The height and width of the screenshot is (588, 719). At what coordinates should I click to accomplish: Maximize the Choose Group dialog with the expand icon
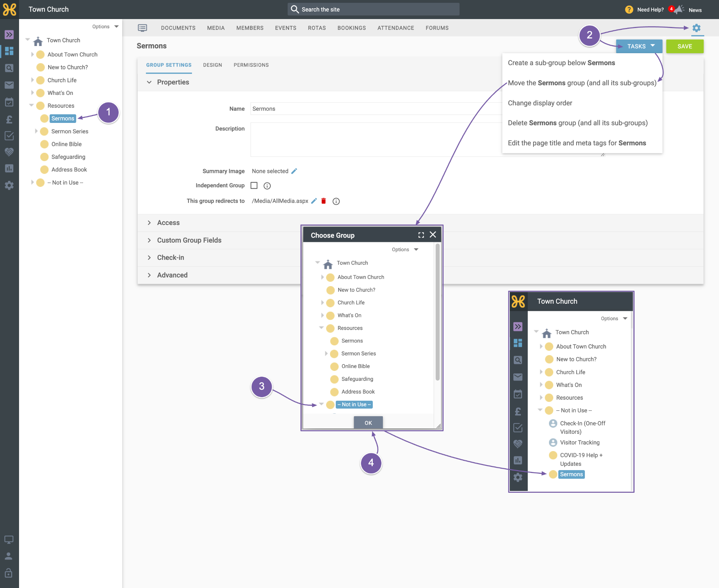click(x=421, y=235)
